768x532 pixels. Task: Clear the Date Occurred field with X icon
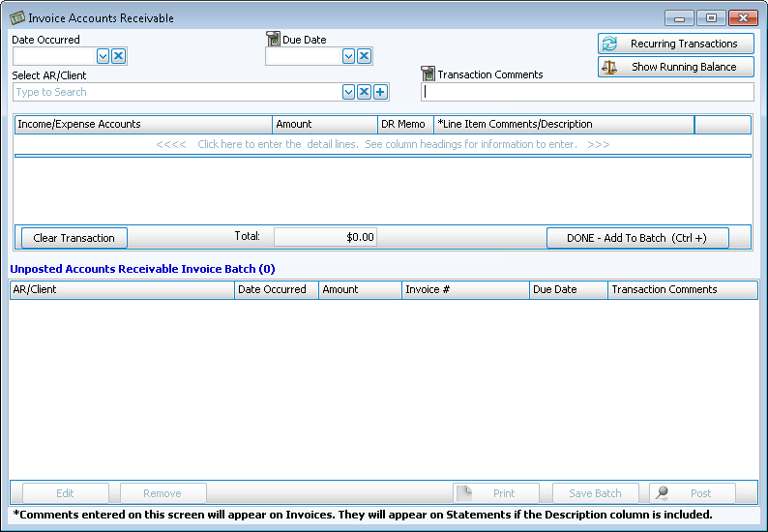[x=118, y=56]
